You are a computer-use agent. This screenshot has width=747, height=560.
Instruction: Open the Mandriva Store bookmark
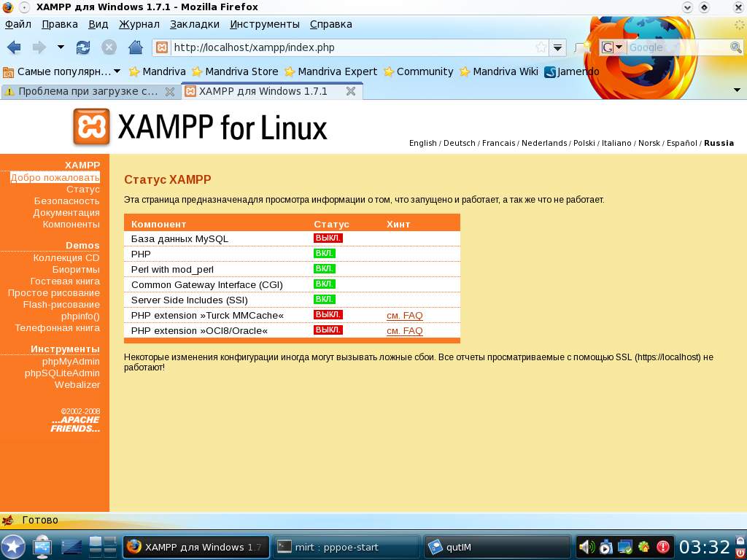click(235, 72)
